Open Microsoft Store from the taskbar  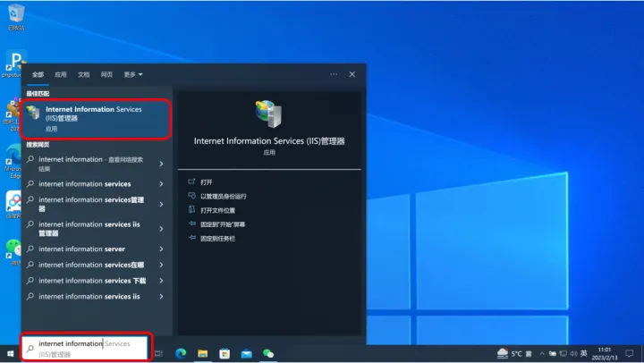tap(225, 353)
